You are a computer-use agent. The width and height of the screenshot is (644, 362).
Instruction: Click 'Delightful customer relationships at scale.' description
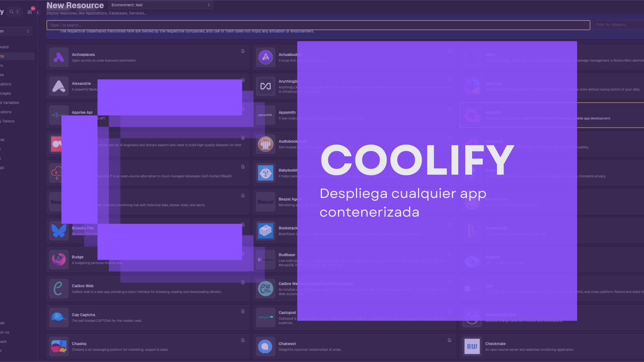[310, 350]
